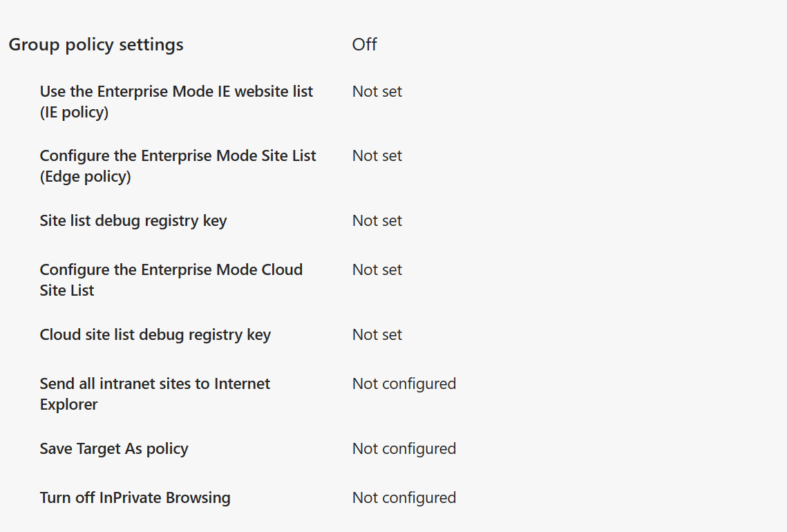Click Not set for IE website list policy
This screenshot has width=787, height=532.
[x=377, y=91]
